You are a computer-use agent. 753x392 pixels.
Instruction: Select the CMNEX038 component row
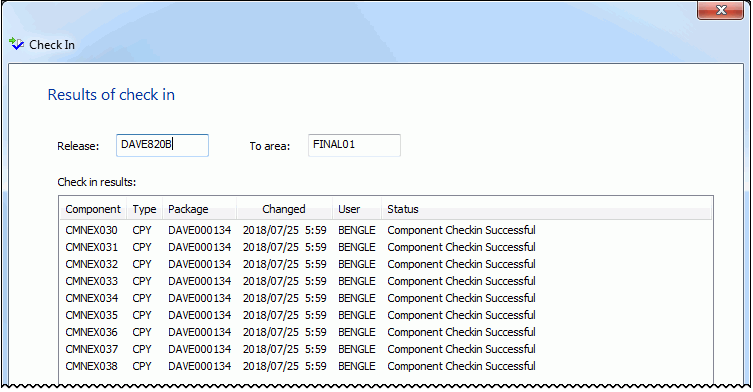(x=386, y=366)
